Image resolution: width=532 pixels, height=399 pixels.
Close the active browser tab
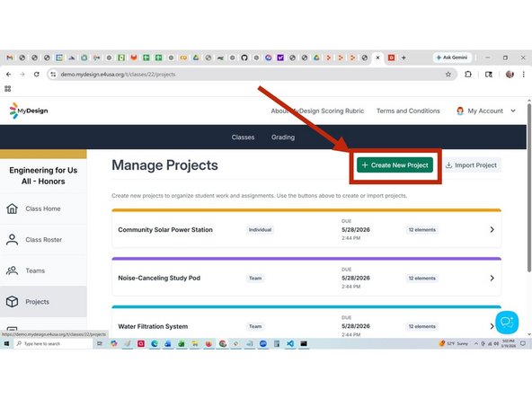click(377, 58)
